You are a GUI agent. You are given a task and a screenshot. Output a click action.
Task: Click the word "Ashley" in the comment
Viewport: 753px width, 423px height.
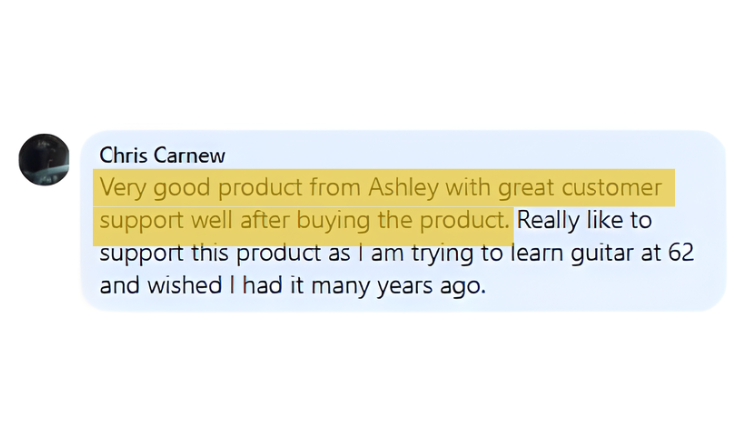tap(404, 189)
